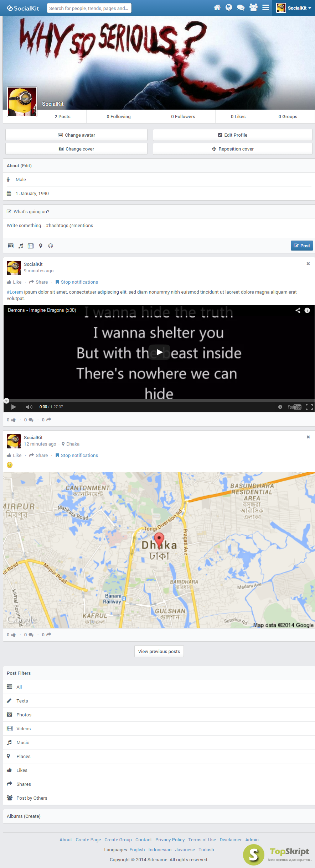The width and height of the screenshot is (315, 868).
Task: Open the 0 Followers tab
Action: tap(183, 117)
